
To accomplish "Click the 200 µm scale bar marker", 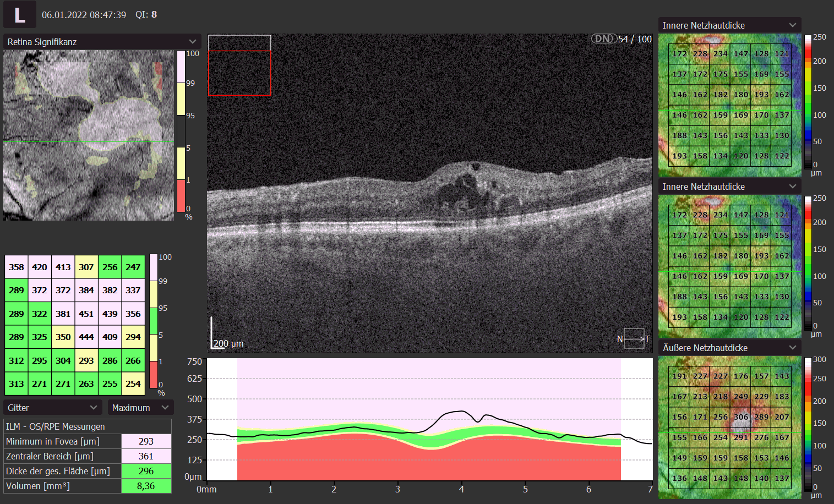I will (228, 343).
